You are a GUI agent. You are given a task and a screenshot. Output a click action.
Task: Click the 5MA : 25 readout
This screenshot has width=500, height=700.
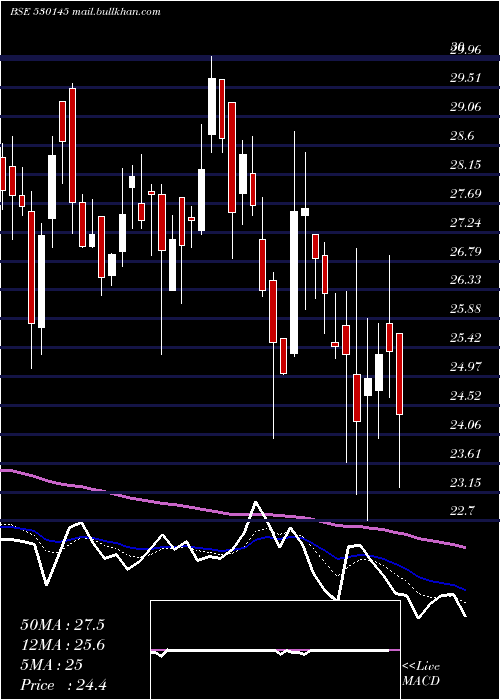[x=51, y=665]
